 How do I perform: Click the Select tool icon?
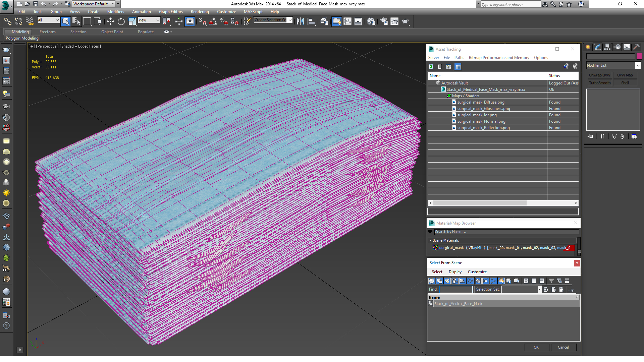click(x=66, y=21)
